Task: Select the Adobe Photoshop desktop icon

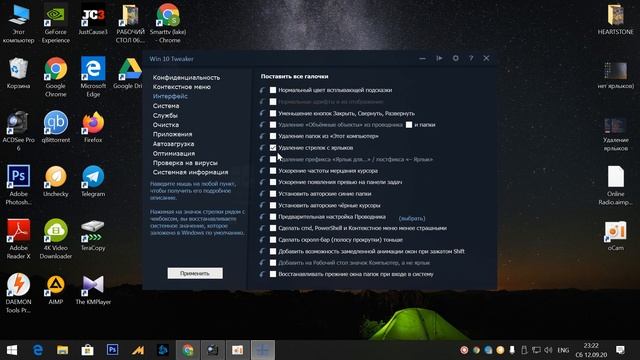Action: tap(18, 185)
